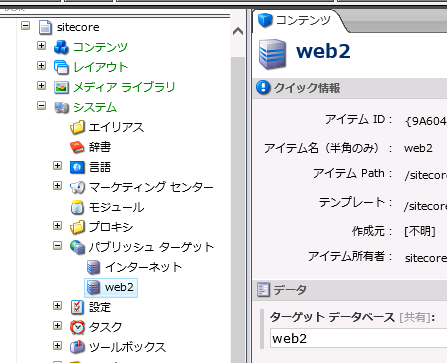Click the クイック情報 info icon
447x363 pixels.
point(263,88)
